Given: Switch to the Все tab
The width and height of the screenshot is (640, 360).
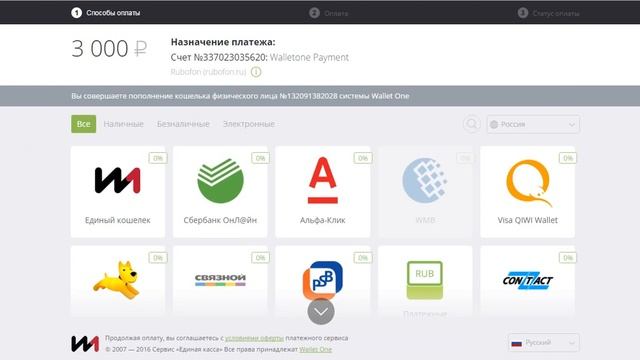Looking at the screenshot, I should click(84, 124).
